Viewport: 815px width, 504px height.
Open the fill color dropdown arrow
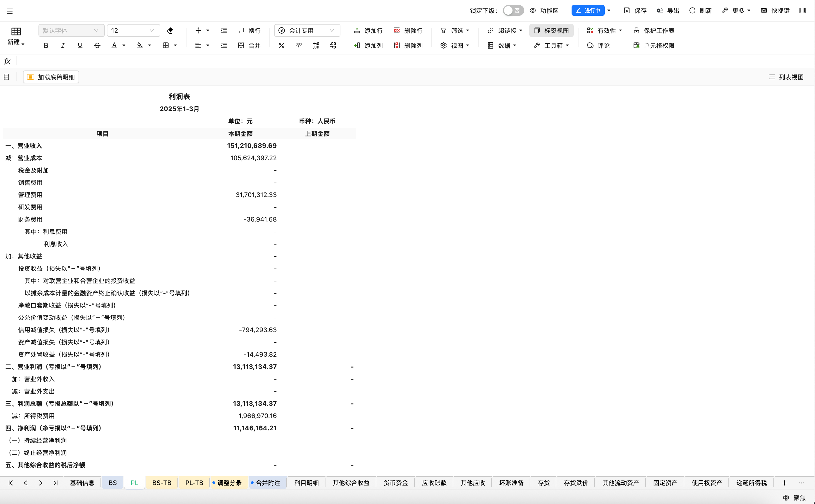(149, 46)
